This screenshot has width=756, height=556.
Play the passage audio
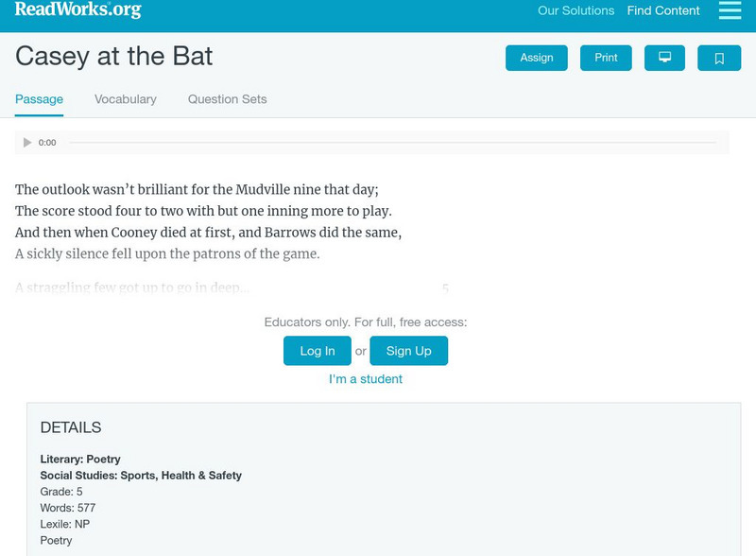(x=27, y=143)
